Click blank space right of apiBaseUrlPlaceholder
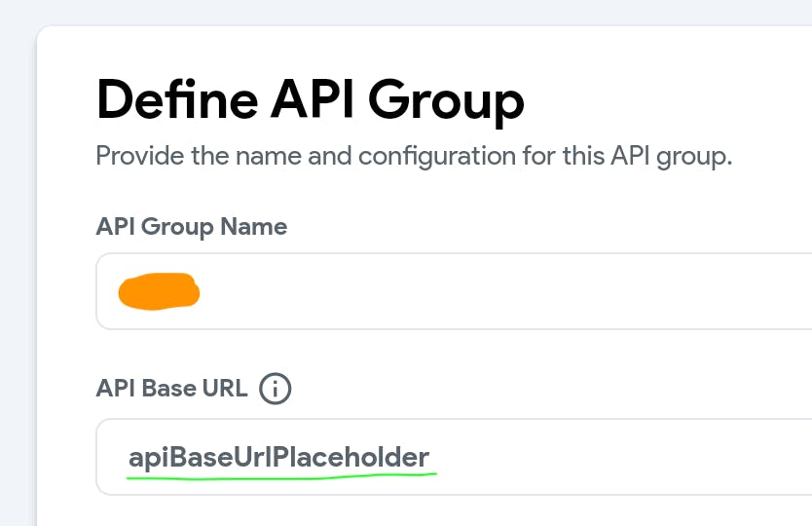The height and width of the screenshot is (526, 812). 623,457
